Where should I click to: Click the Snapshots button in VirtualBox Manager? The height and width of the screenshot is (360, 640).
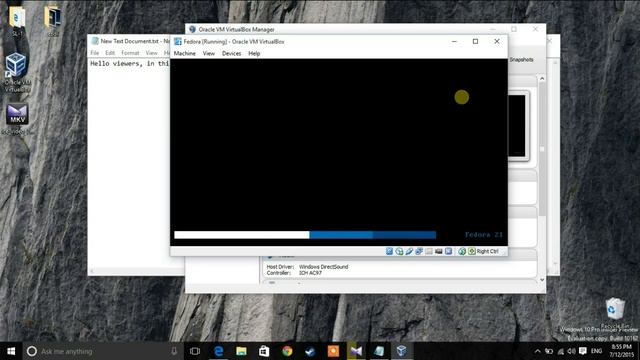click(x=521, y=60)
